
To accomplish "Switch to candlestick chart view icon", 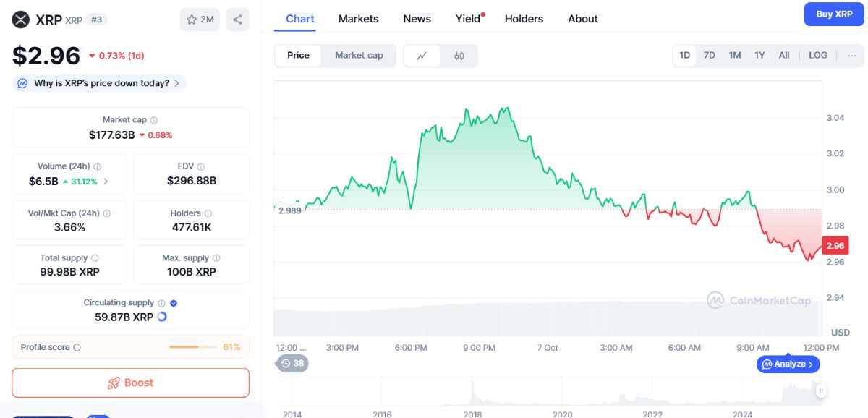I will pos(459,56).
